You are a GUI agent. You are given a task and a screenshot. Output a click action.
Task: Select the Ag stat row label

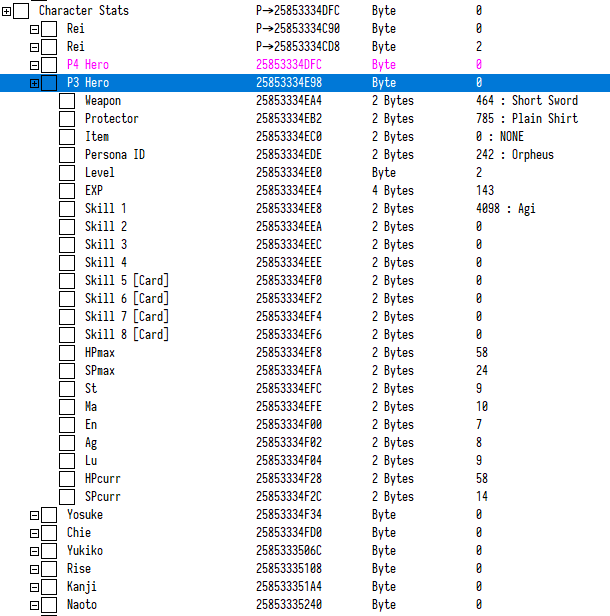point(91,443)
